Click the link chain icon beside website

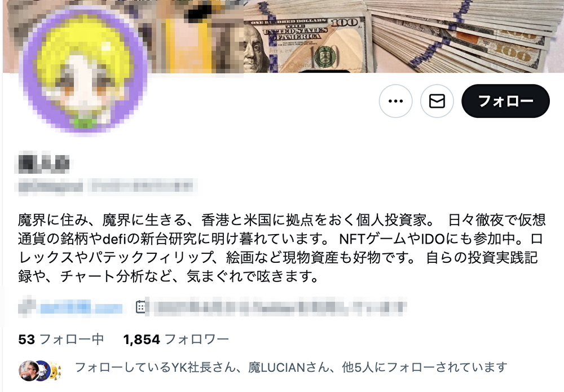(27, 307)
